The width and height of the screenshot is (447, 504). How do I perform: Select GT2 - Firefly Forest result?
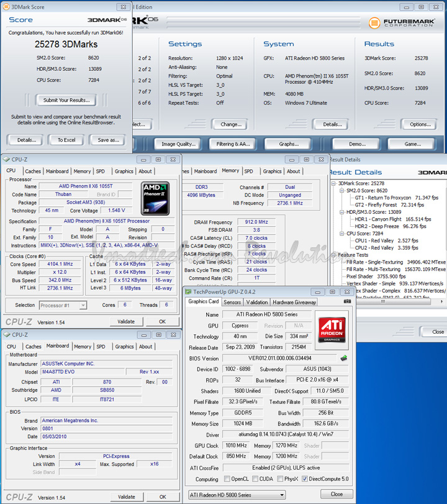(389, 204)
